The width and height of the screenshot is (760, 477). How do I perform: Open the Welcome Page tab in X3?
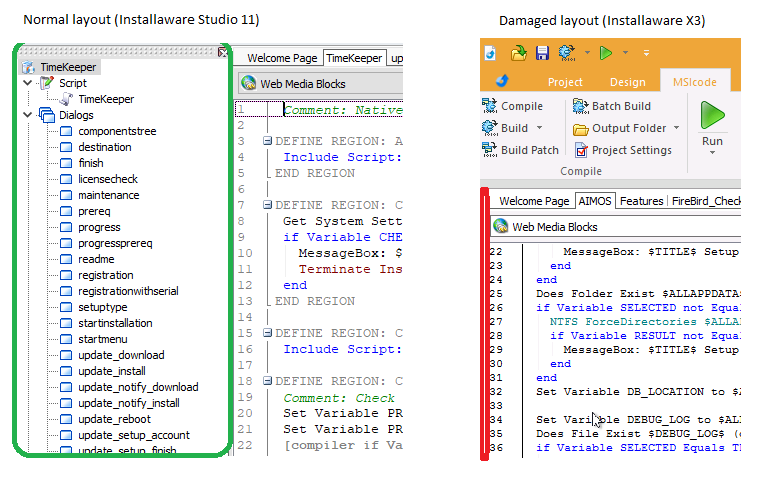(534, 201)
